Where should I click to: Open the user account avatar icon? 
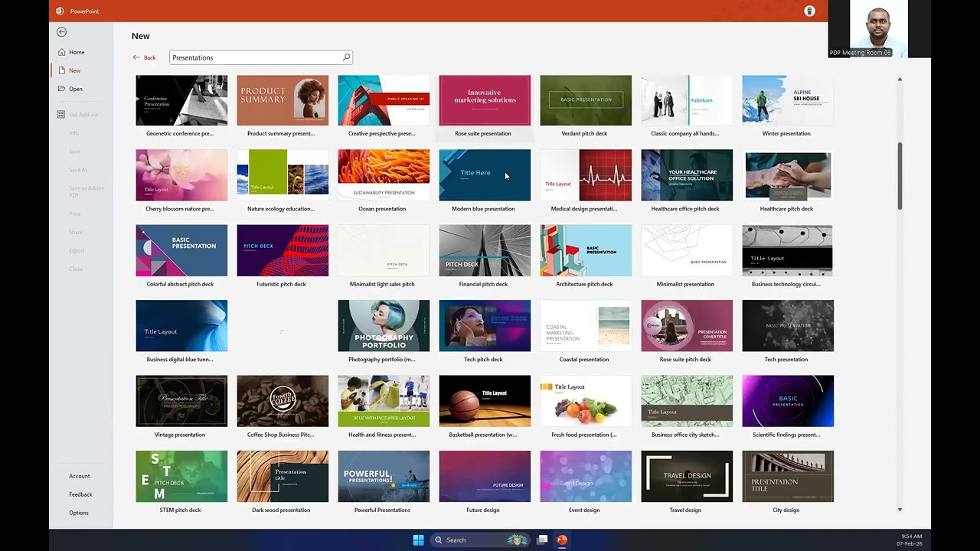pyautogui.click(x=810, y=11)
